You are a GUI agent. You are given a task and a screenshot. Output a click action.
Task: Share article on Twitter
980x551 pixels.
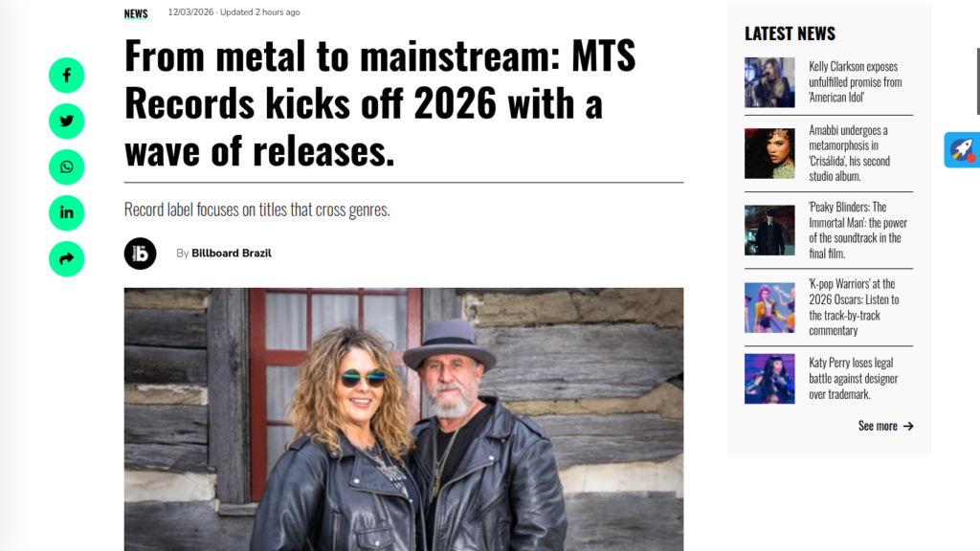[x=67, y=121]
